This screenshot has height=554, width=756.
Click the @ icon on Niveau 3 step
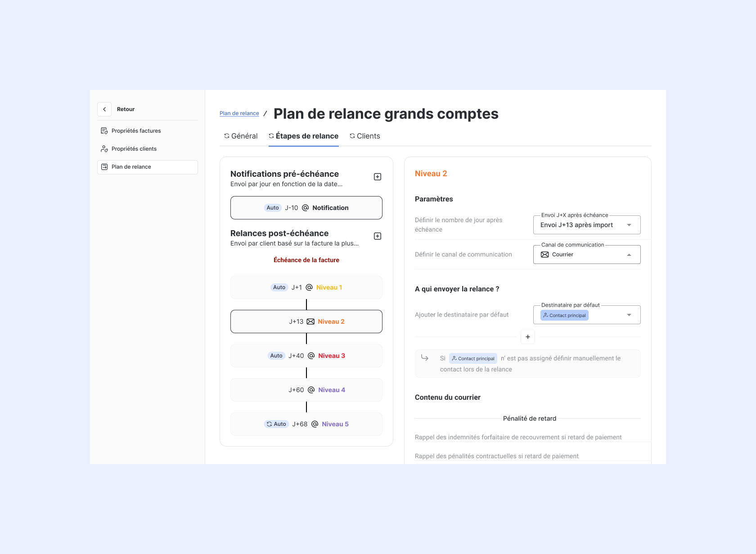311,356
